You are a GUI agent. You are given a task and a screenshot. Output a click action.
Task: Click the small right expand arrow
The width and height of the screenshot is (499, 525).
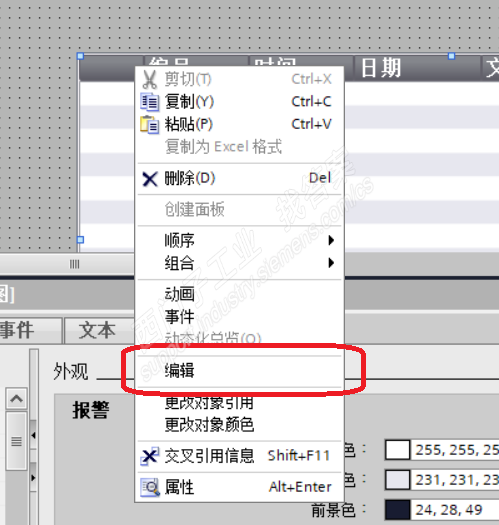(x=33, y=477)
